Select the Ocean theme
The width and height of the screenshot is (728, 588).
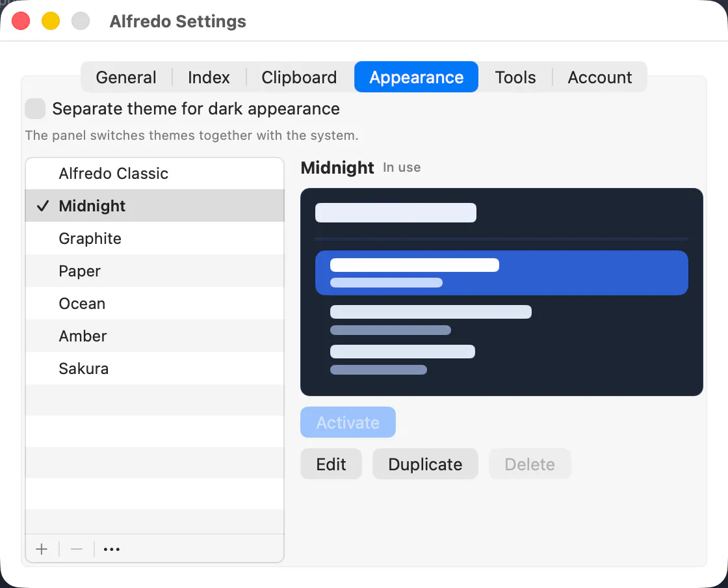[155, 303]
